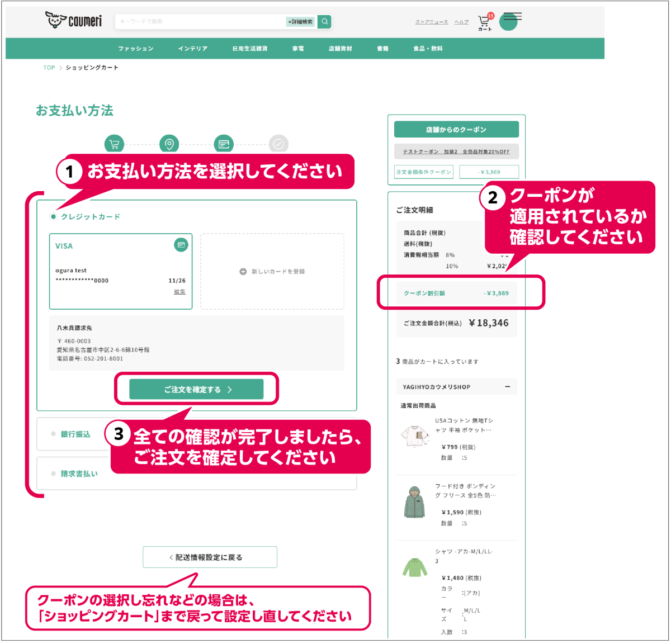Click the plus icon to add new card
This screenshot has width=671, height=644.
tap(243, 272)
